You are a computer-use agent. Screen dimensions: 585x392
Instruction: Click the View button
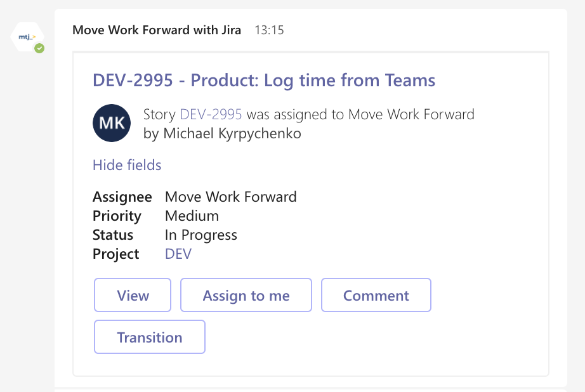click(133, 295)
